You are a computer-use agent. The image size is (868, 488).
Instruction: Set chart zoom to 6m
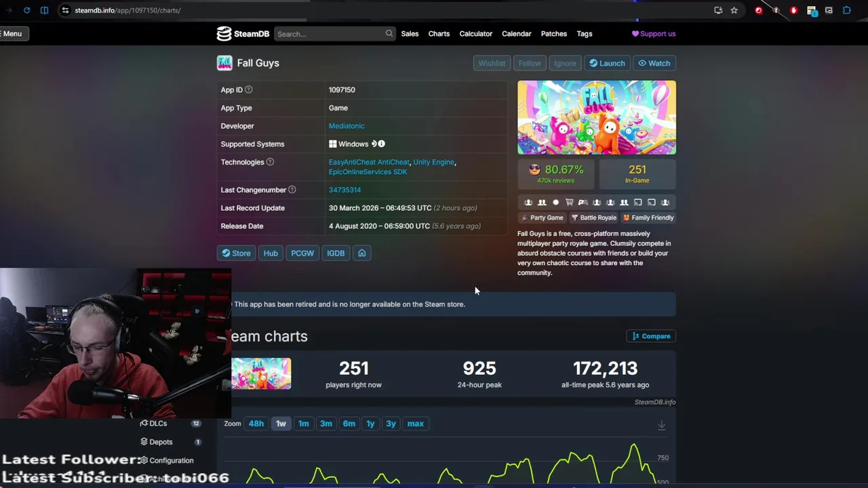(349, 424)
